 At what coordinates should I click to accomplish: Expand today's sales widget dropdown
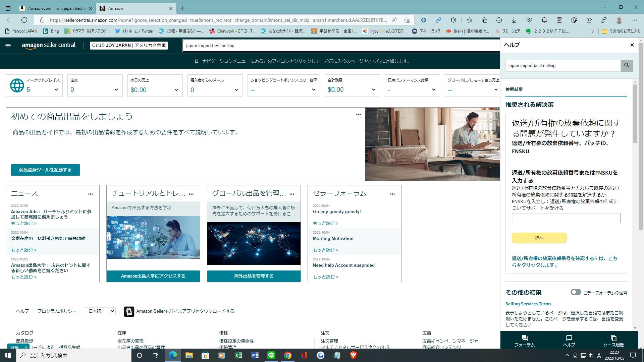point(176,89)
